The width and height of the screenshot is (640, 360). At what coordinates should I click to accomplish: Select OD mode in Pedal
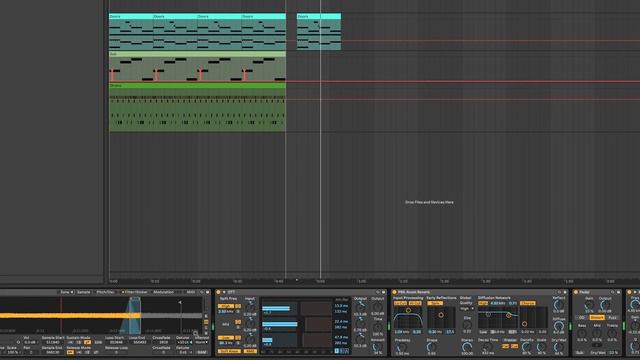click(582, 318)
